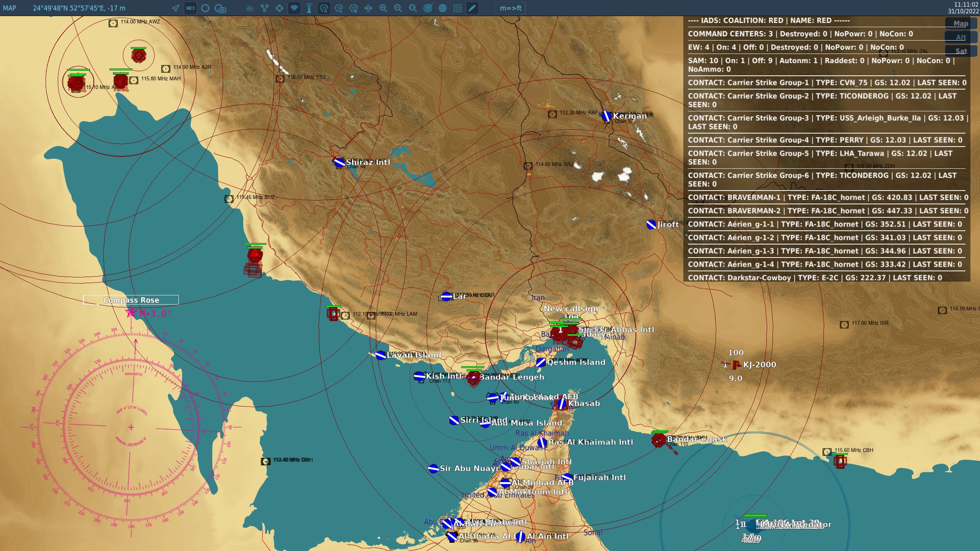Click the globe icon in toolbar

(443, 8)
